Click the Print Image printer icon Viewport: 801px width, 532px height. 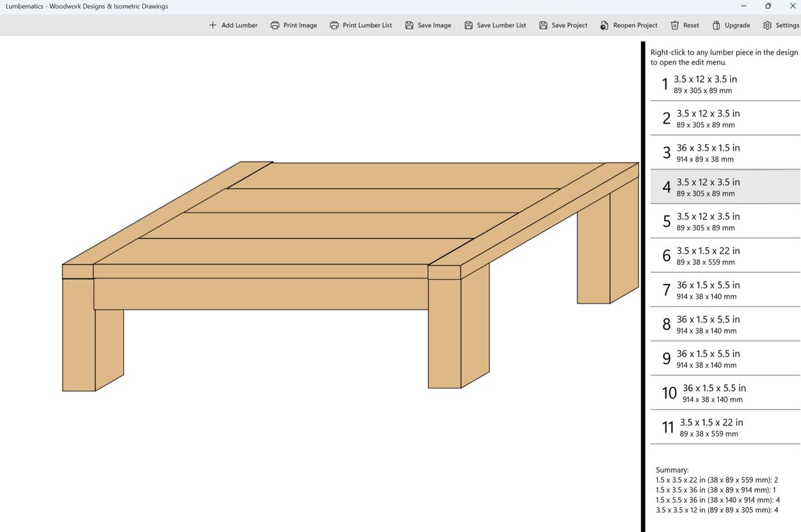[x=274, y=25]
